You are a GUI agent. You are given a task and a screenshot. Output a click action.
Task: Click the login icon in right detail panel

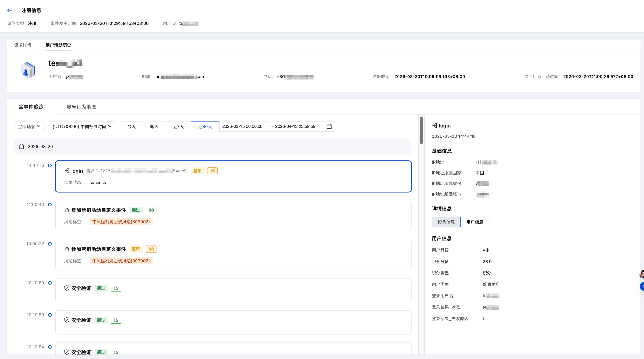(x=434, y=126)
